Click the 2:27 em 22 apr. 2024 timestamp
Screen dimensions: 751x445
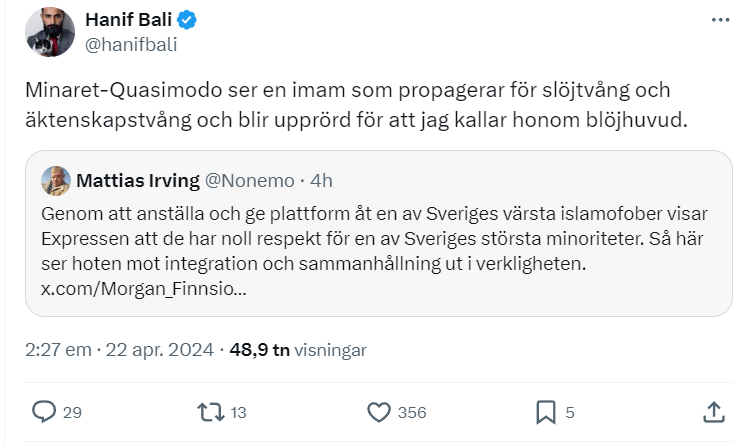coord(120,350)
